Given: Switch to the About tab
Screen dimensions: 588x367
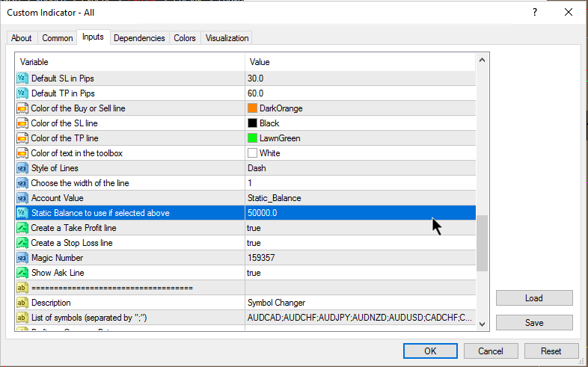Looking at the screenshot, I should click(22, 38).
